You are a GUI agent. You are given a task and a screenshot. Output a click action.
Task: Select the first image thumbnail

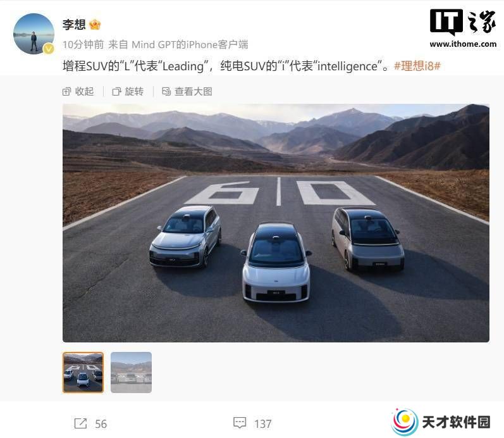(83, 372)
